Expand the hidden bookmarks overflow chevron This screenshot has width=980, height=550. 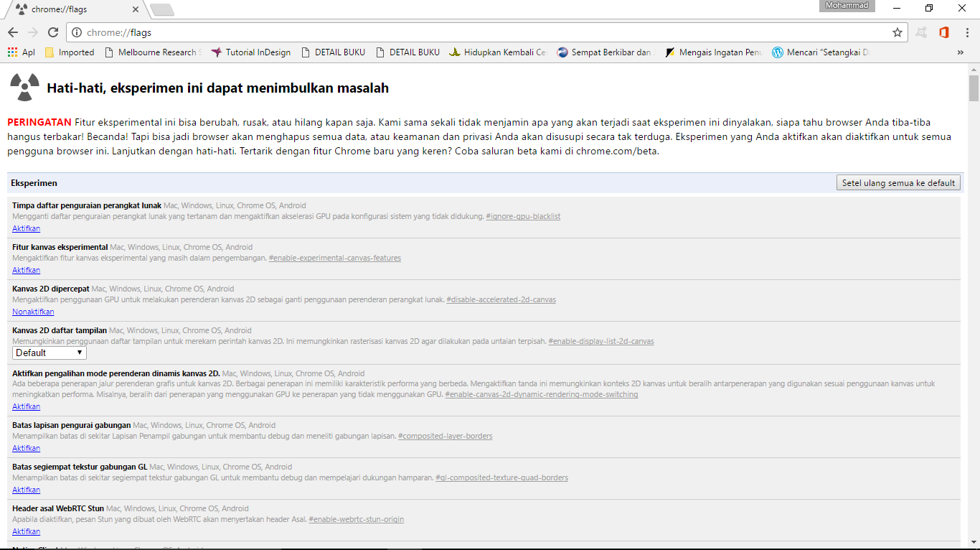point(961,52)
